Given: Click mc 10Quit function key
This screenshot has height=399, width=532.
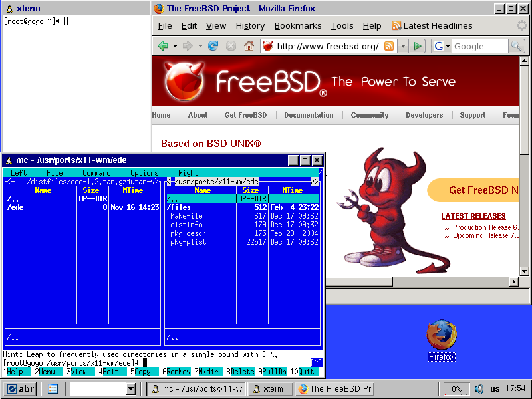Looking at the screenshot, I should pyautogui.click(x=304, y=372).
